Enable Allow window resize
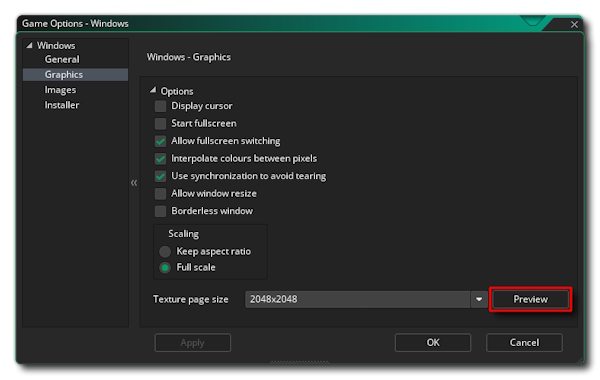 pos(160,194)
